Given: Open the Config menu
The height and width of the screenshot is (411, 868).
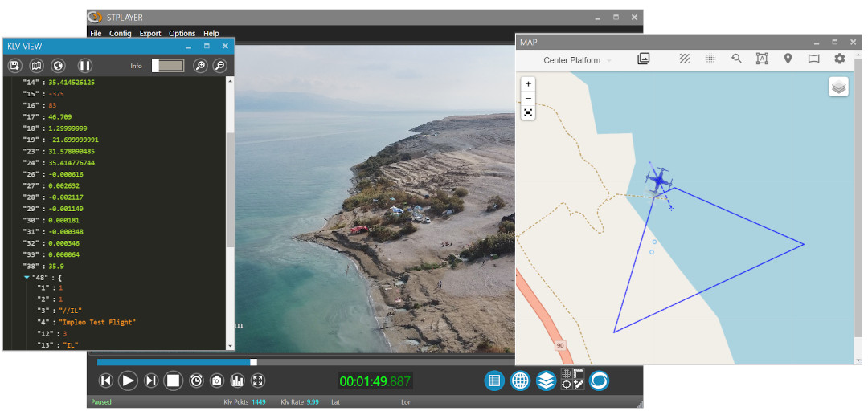Looking at the screenshot, I should pos(120,34).
